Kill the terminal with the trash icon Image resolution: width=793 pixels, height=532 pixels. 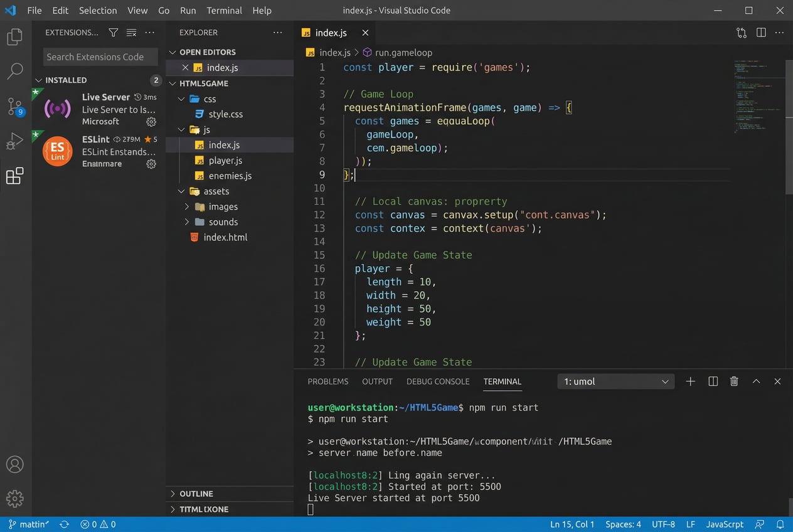[734, 381]
